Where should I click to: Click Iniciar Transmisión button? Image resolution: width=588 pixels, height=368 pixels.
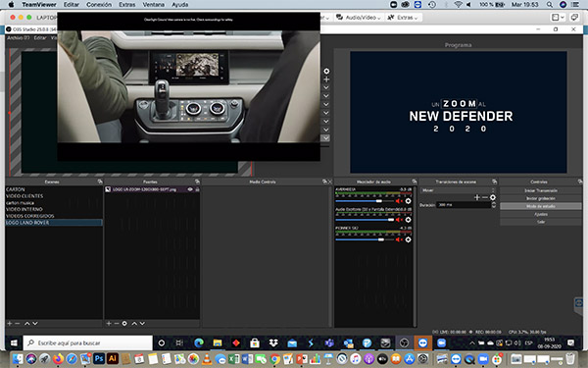[x=541, y=190]
